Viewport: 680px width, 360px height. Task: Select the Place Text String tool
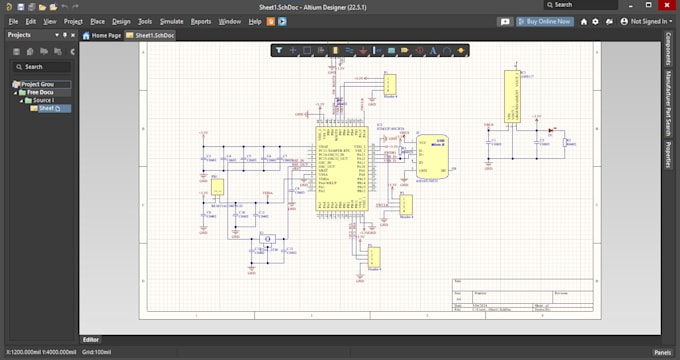433,50
